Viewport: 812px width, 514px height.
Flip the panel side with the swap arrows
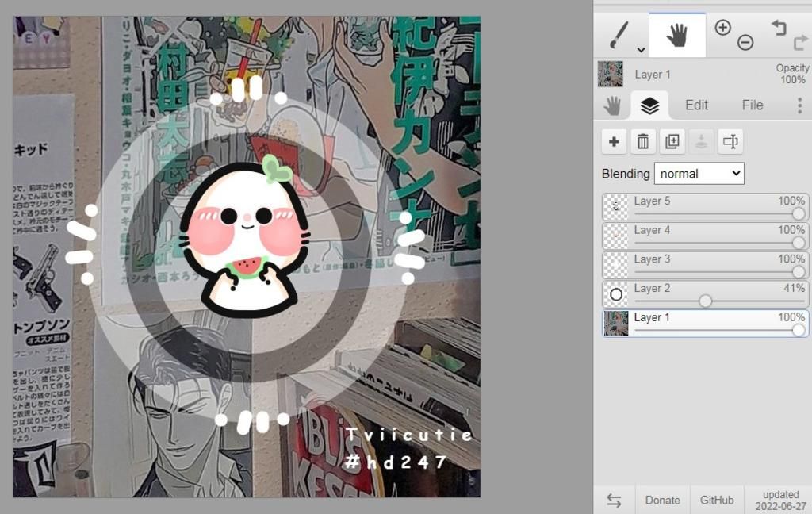615,500
